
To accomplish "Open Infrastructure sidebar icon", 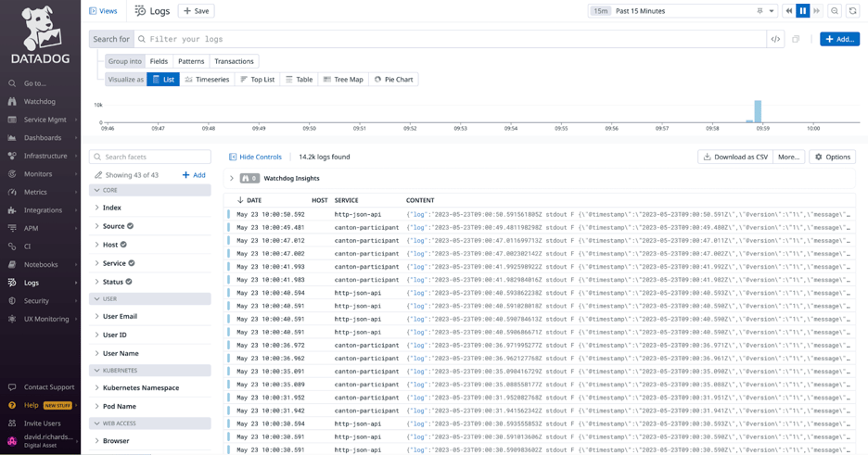I will (x=12, y=156).
